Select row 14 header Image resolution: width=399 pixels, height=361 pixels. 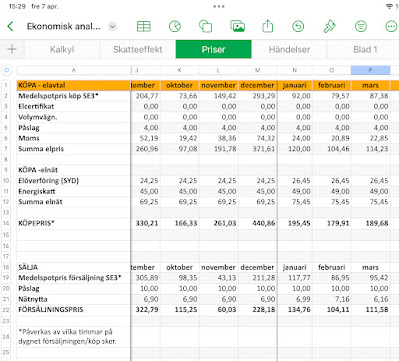point(6,223)
